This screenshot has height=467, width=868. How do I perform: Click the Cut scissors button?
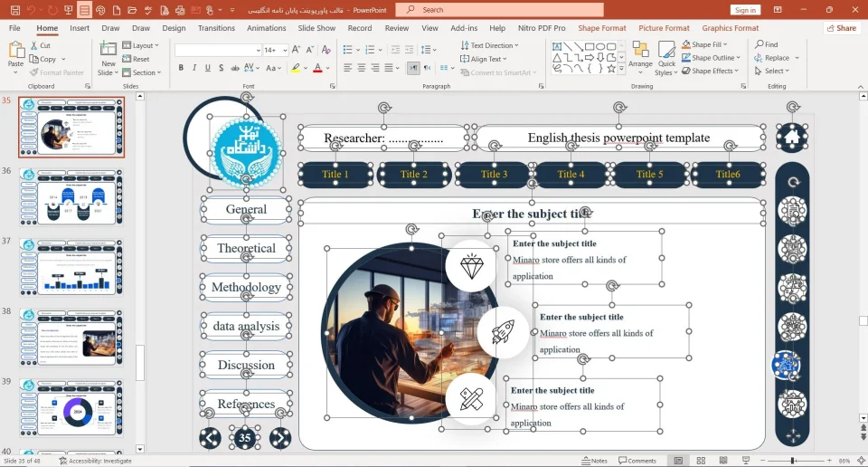click(x=41, y=45)
